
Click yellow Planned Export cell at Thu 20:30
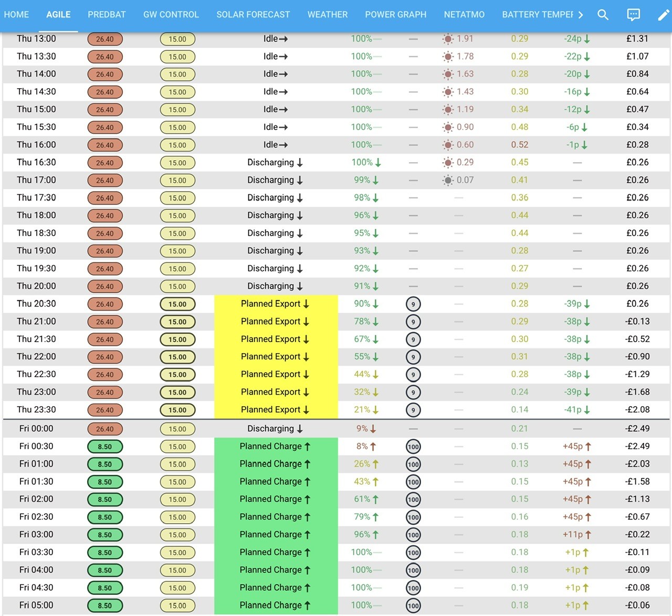click(276, 304)
